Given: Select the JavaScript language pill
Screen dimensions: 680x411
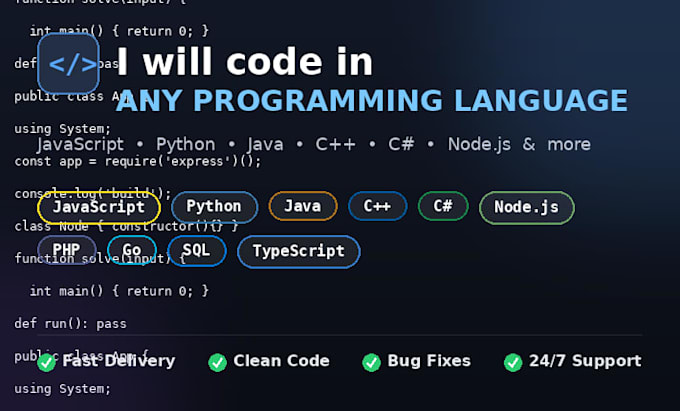Looking at the screenshot, I should [x=99, y=207].
